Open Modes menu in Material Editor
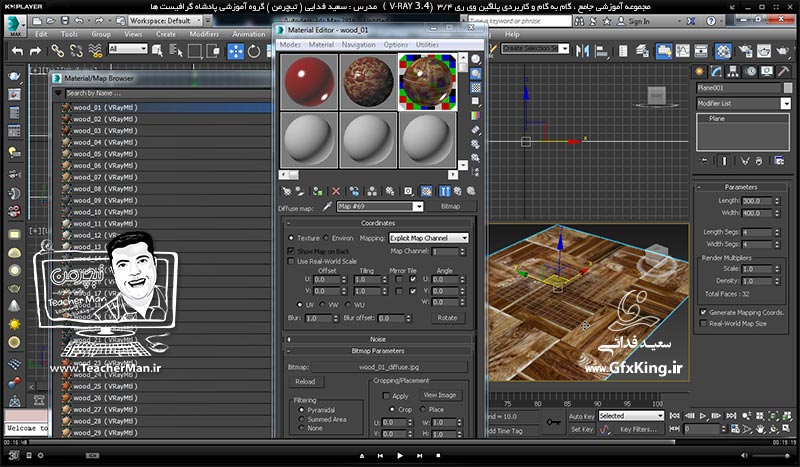This screenshot has width=800, height=467. 290,45
